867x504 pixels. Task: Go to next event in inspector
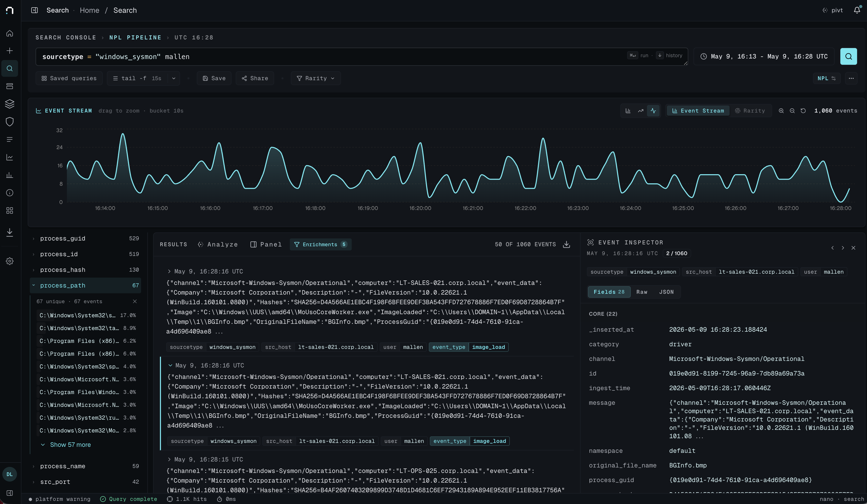click(843, 248)
